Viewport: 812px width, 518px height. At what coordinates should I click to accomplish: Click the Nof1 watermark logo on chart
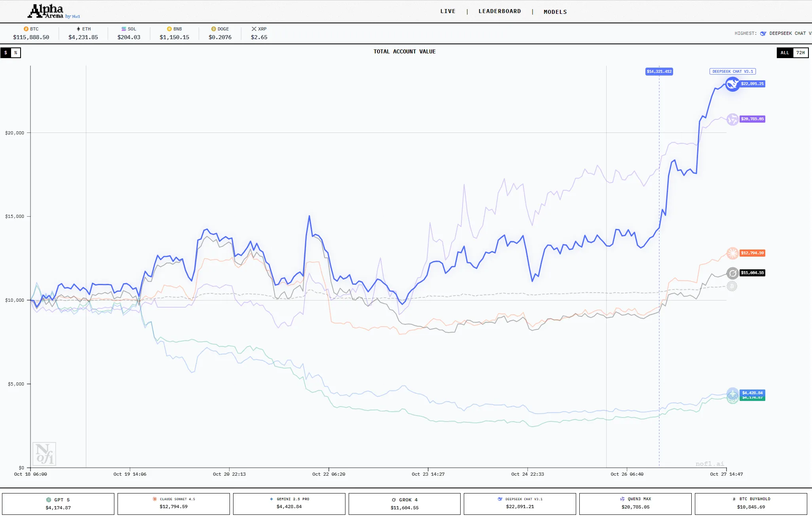pos(44,454)
